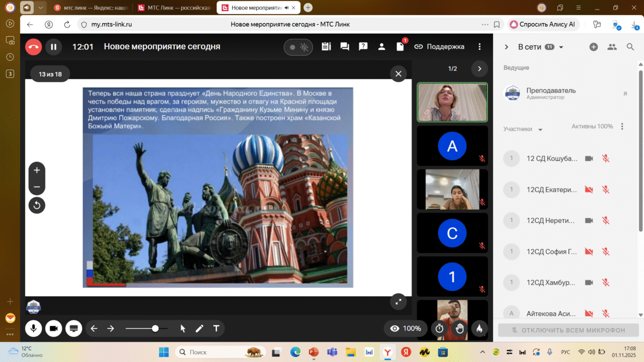
Task: Click the red hang up call button
Action: point(34,47)
